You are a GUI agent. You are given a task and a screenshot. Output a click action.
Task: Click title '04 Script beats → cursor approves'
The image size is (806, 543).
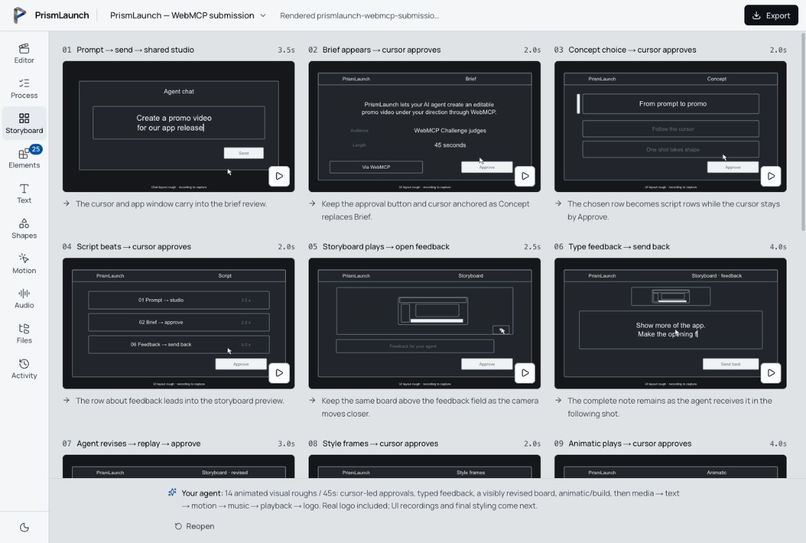tap(126, 247)
